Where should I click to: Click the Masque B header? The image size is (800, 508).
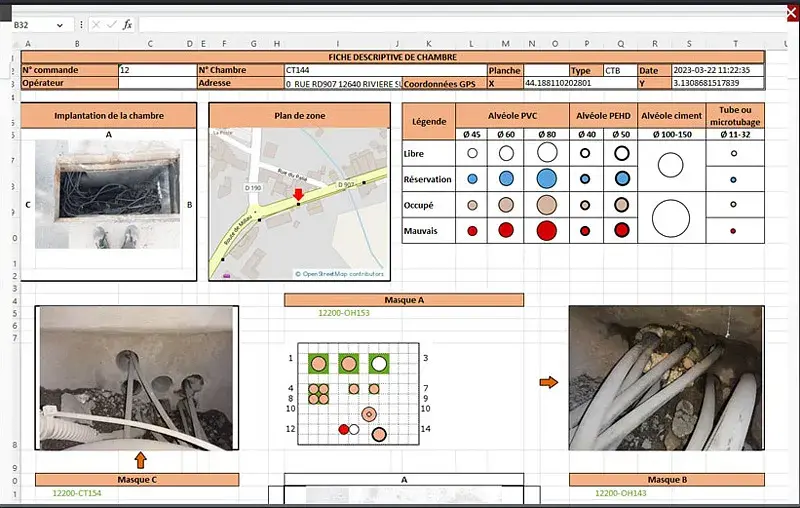667,479
